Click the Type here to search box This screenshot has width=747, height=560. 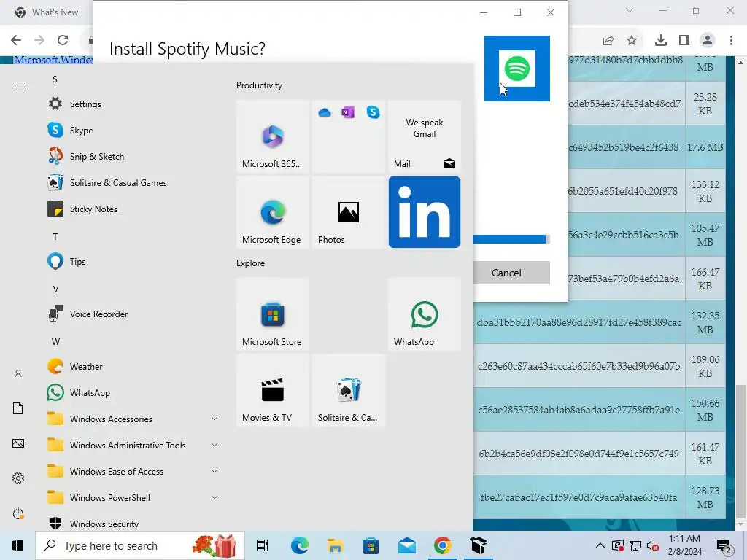(140, 545)
